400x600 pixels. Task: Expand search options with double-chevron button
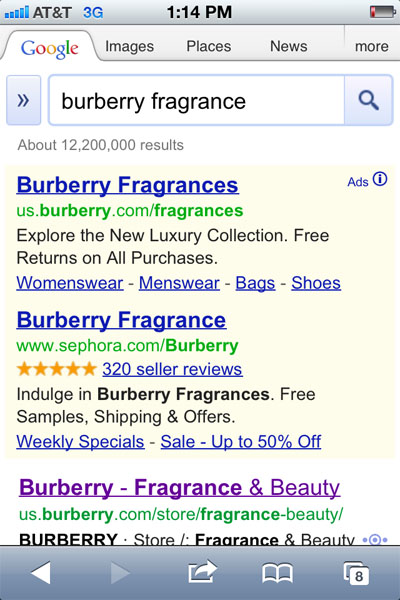click(23, 100)
